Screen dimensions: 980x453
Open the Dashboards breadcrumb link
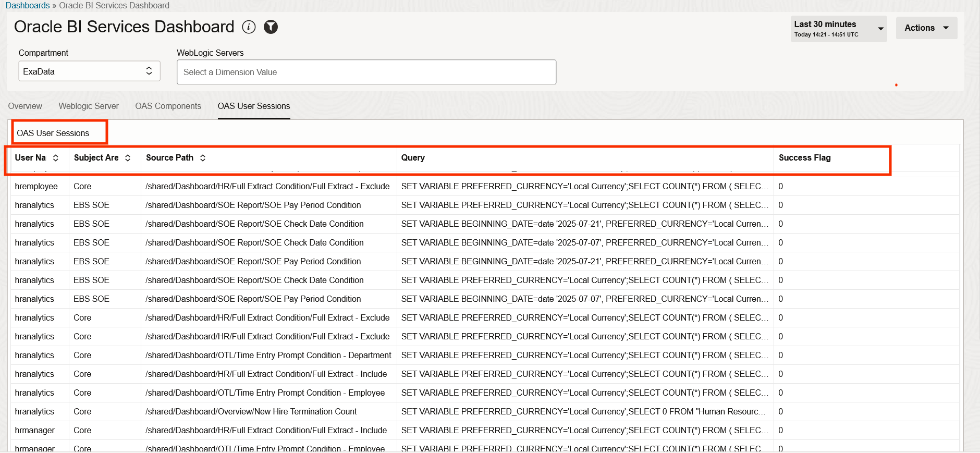28,5
